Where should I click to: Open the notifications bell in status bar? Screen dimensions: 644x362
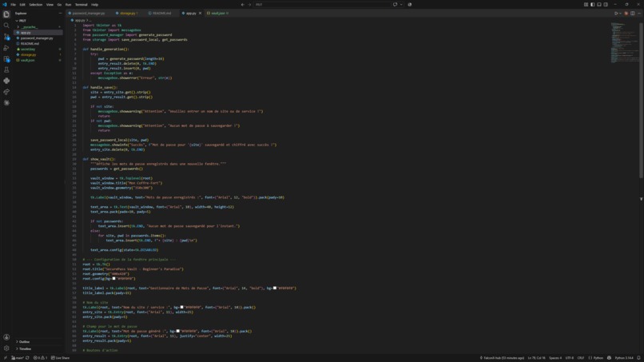(638, 358)
